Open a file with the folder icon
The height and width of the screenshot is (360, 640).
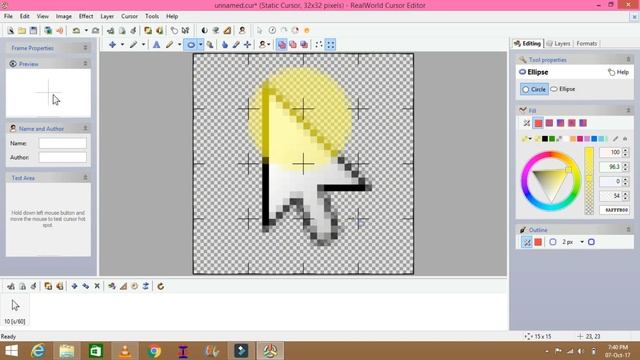22,31
